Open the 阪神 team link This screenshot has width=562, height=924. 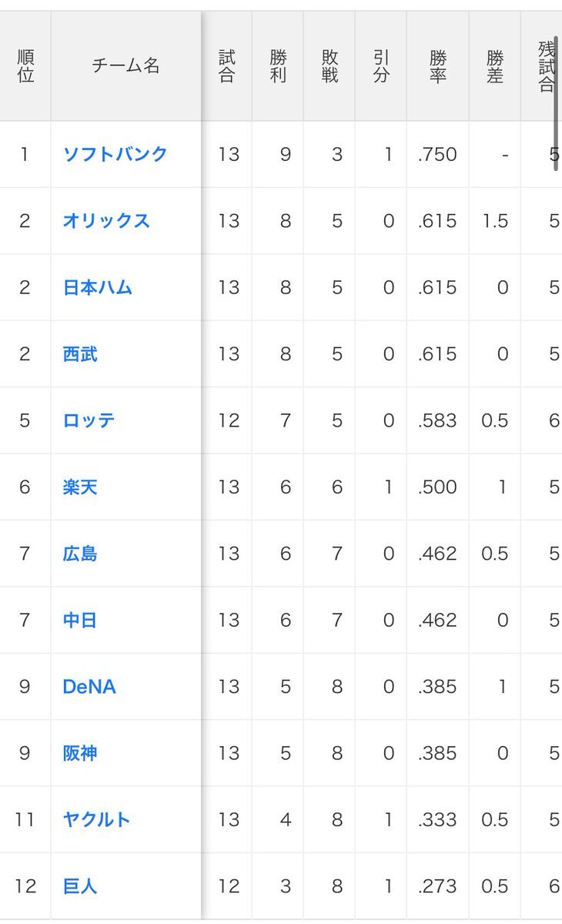tap(80, 753)
